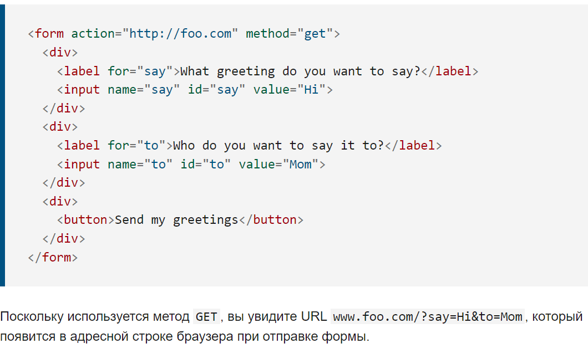The height and width of the screenshot is (364, 588).
Task: Click the word 'Поскольку' in paragraph
Action: coord(32,317)
